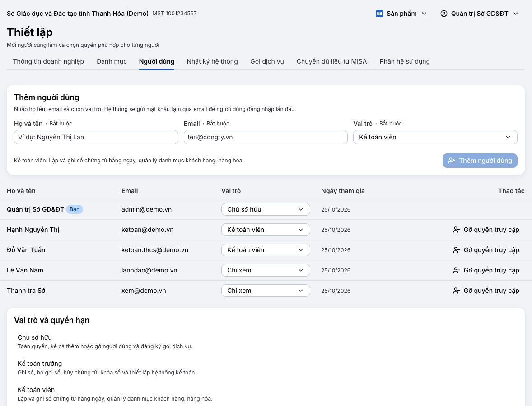
Task: Switch to Nhật ký hệ thống tab
Action: point(212,62)
